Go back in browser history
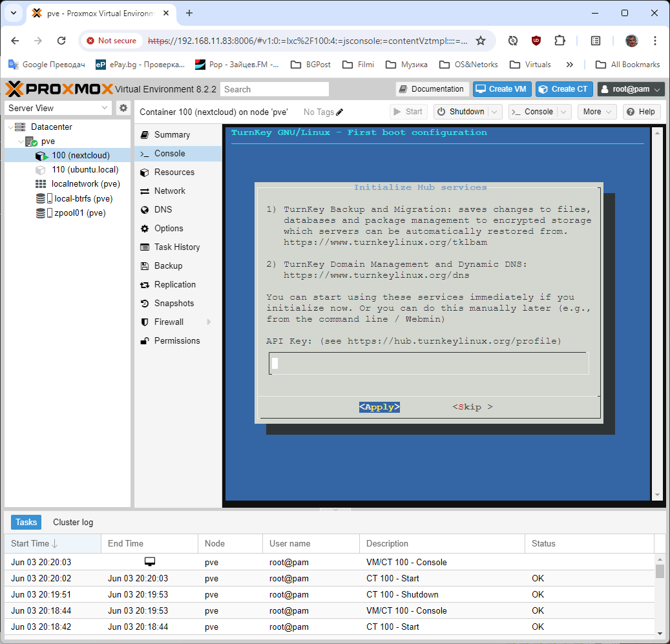This screenshot has width=670, height=644. coord(15,41)
